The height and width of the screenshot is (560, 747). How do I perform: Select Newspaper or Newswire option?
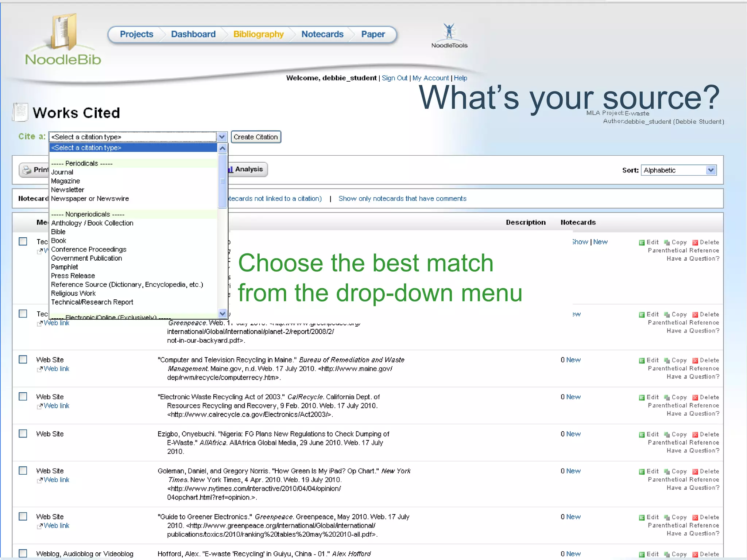pyautogui.click(x=90, y=198)
